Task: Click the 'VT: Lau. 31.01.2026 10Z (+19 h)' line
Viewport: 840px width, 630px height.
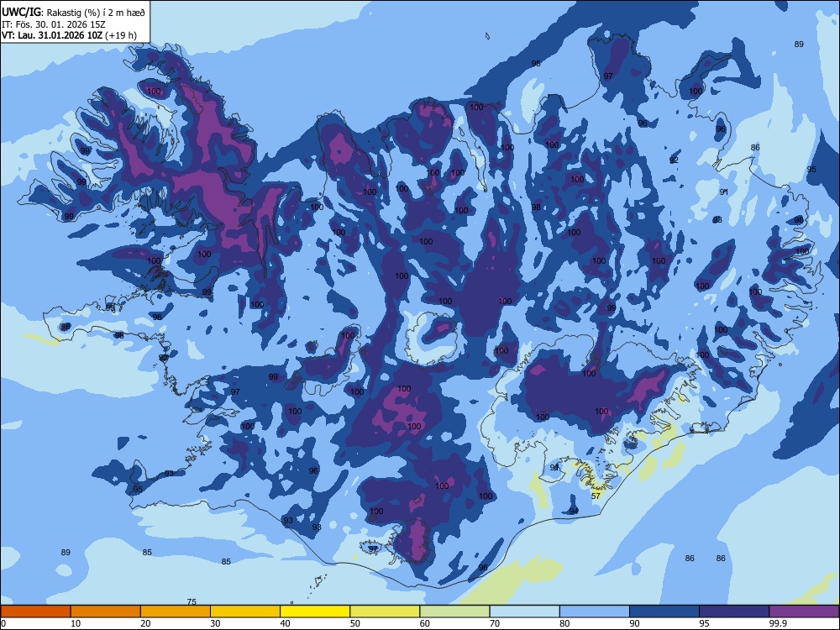Action: point(69,35)
